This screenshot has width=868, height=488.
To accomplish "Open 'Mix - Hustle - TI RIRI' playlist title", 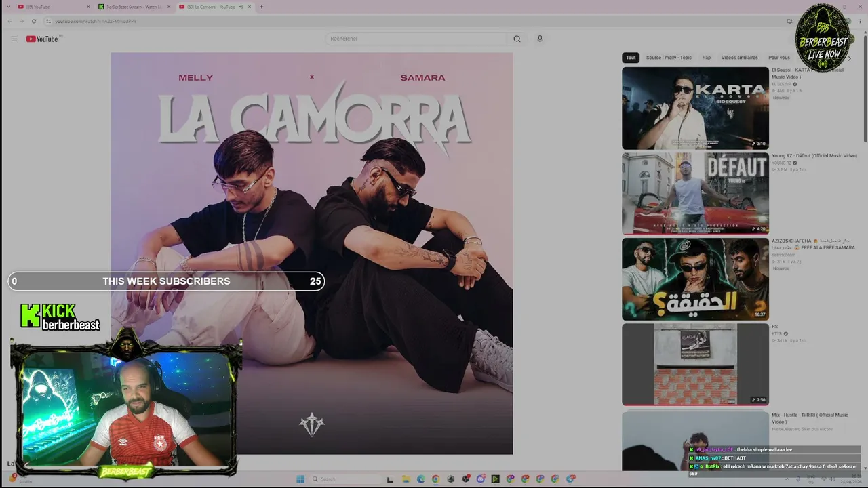I will [810, 418].
